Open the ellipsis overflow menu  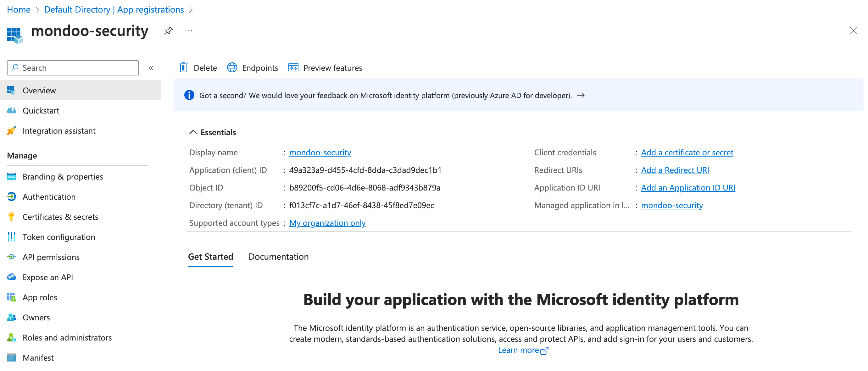click(x=188, y=31)
